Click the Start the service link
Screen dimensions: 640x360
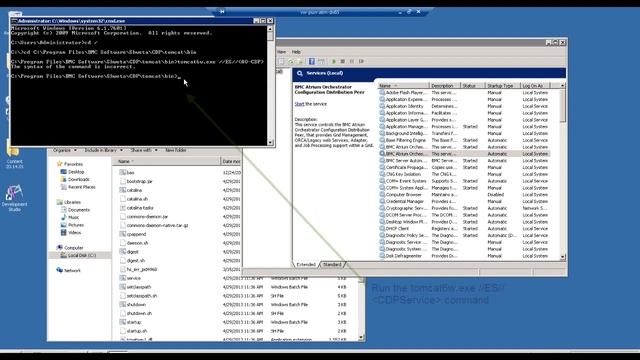tap(300, 104)
